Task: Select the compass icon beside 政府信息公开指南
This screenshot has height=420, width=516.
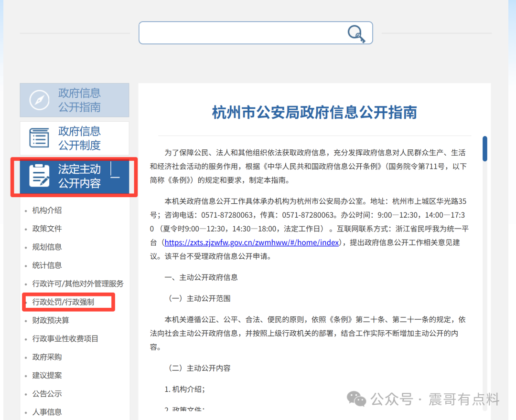Action: point(39,100)
